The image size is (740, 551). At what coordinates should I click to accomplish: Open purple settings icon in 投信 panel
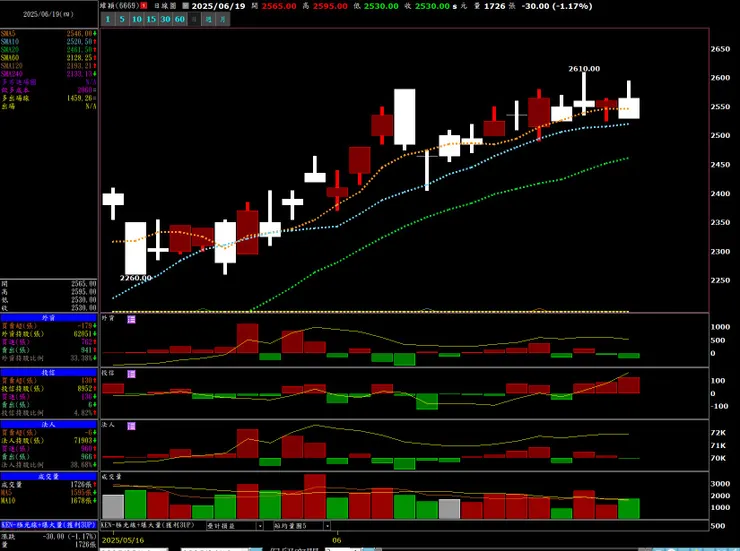click(x=132, y=374)
